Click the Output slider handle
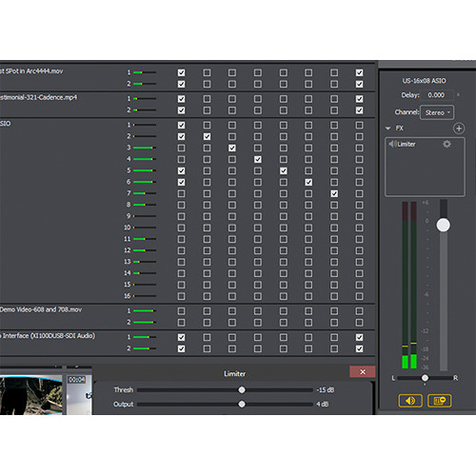476x476 pixels. click(x=242, y=404)
